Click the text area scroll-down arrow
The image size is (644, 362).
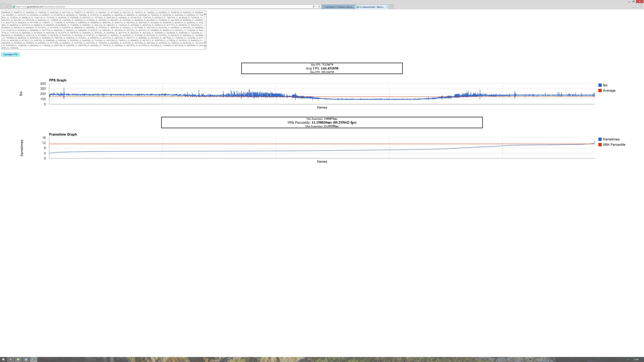coord(205,46)
